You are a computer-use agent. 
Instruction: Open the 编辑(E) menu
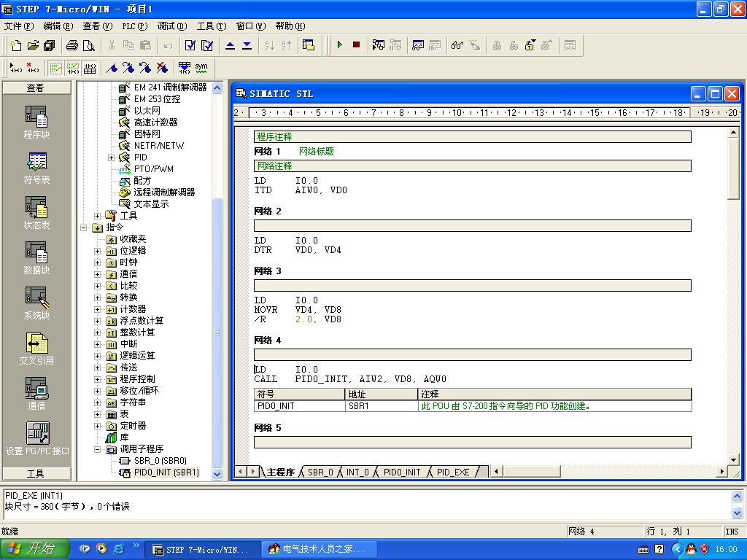coord(58,26)
